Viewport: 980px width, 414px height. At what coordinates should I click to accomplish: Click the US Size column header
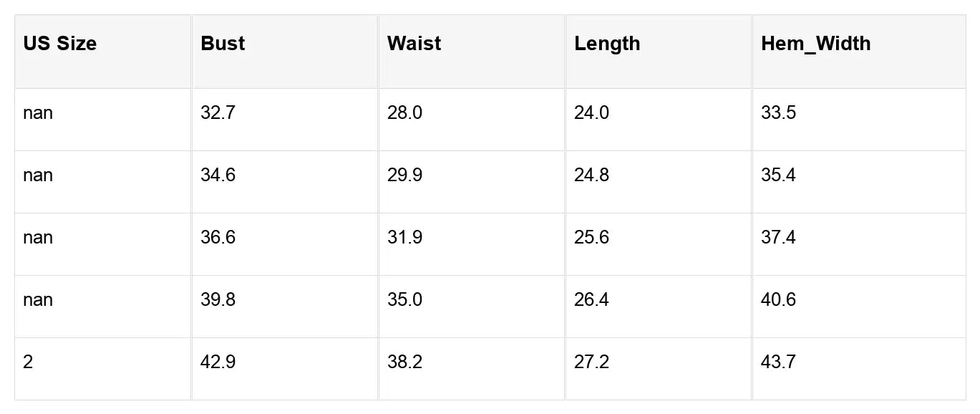(60, 44)
